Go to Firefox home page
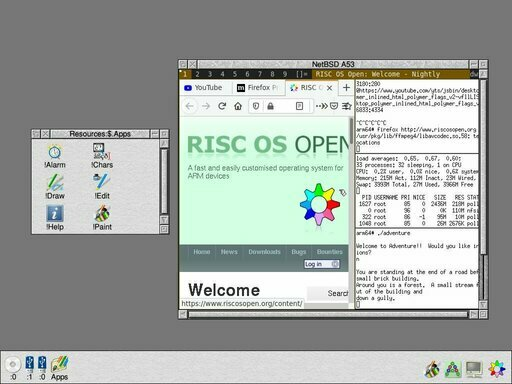Image resolution: width=512 pixels, height=384 pixels. (238, 106)
